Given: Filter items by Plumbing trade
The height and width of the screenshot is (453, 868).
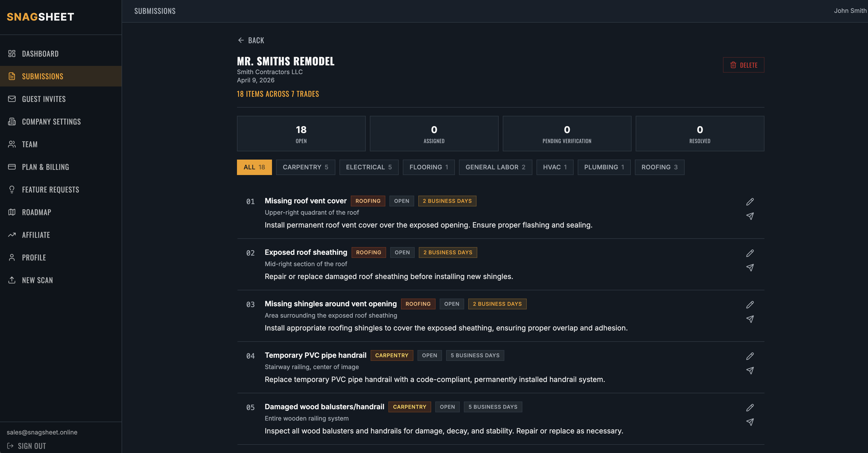Looking at the screenshot, I should click(604, 167).
